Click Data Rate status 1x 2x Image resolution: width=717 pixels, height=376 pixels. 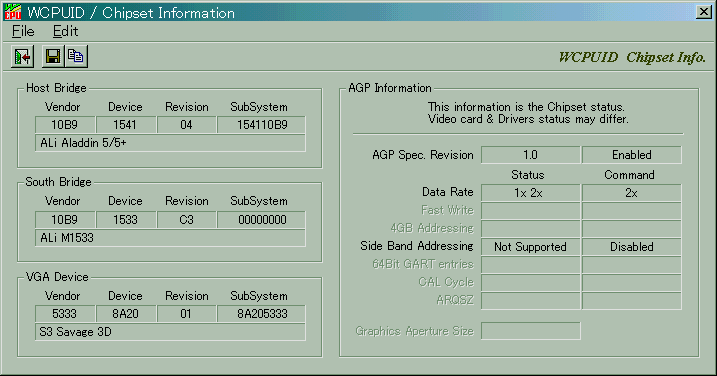[530, 193]
